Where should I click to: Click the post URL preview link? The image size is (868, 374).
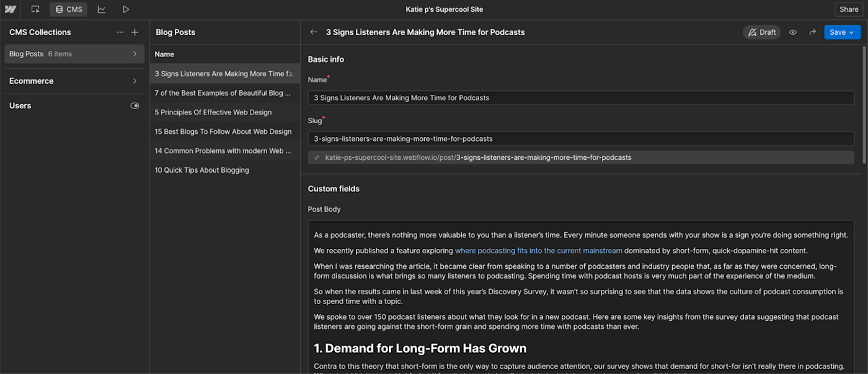[x=478, y=158]
